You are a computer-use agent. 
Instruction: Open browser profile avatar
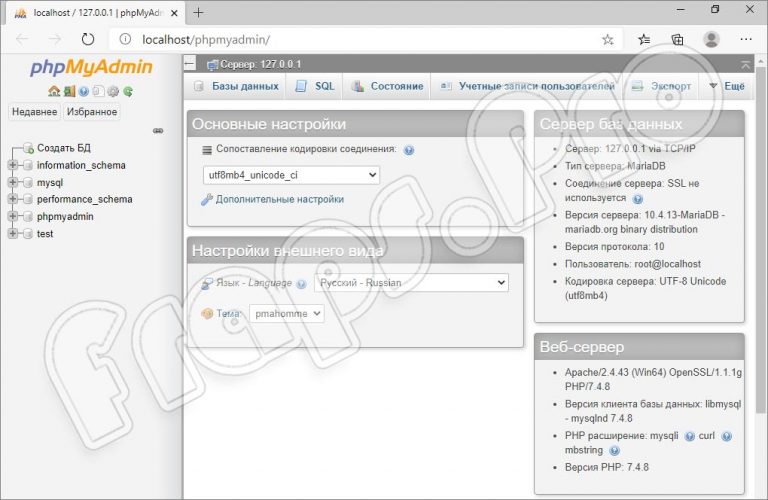point(711,39)
